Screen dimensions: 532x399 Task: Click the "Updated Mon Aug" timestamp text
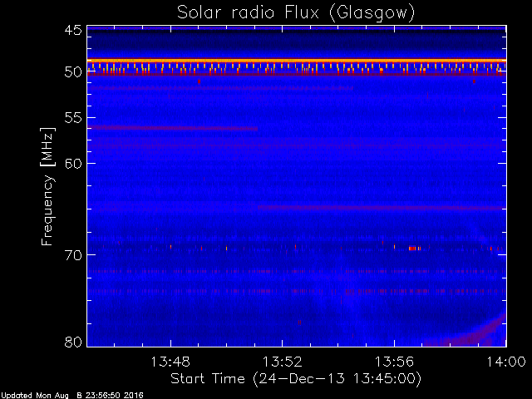coord(72,396)
